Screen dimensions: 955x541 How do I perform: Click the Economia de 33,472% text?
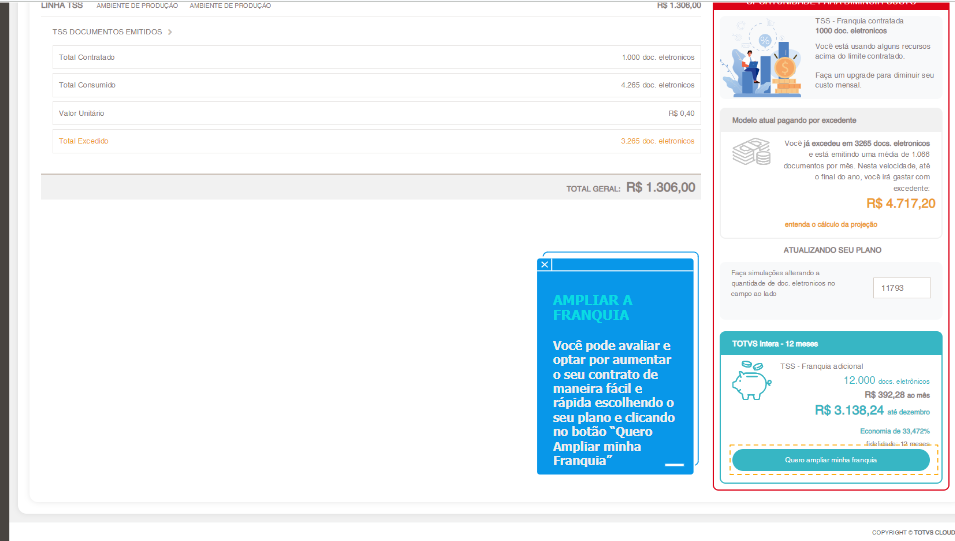tap(895, 431)
